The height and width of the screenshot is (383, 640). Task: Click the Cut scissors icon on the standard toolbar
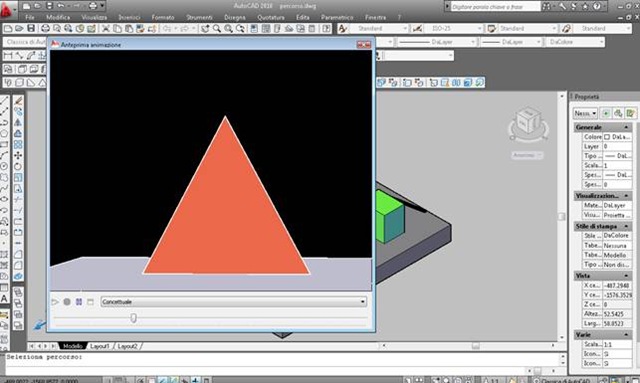[106, 28]
